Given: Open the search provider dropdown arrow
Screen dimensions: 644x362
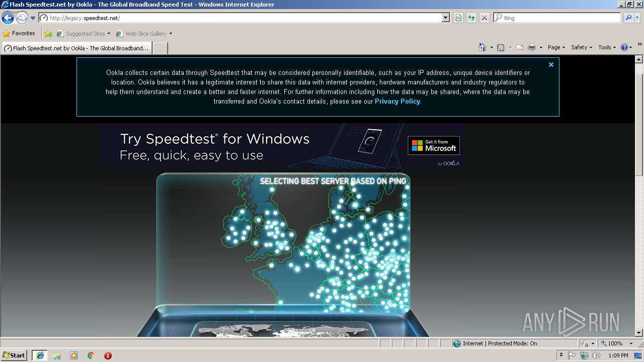Looking at the screenshot, I should 637,18.
